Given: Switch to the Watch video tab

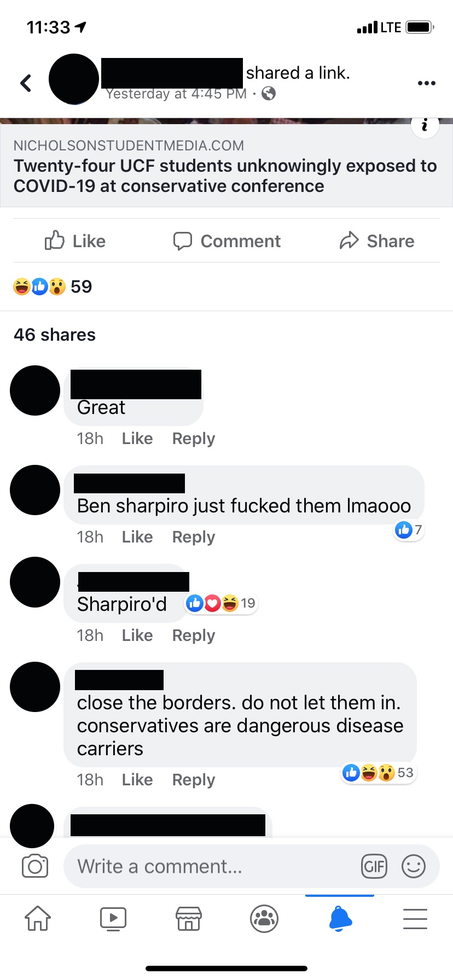Looking at the screenshot, I should pos(113,918).
